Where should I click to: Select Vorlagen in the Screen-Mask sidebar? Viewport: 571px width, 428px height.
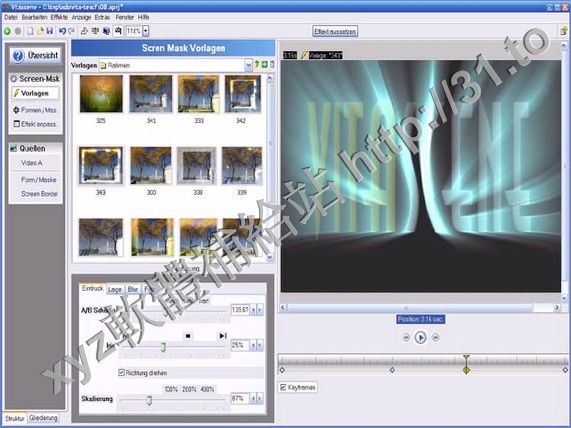35,93
